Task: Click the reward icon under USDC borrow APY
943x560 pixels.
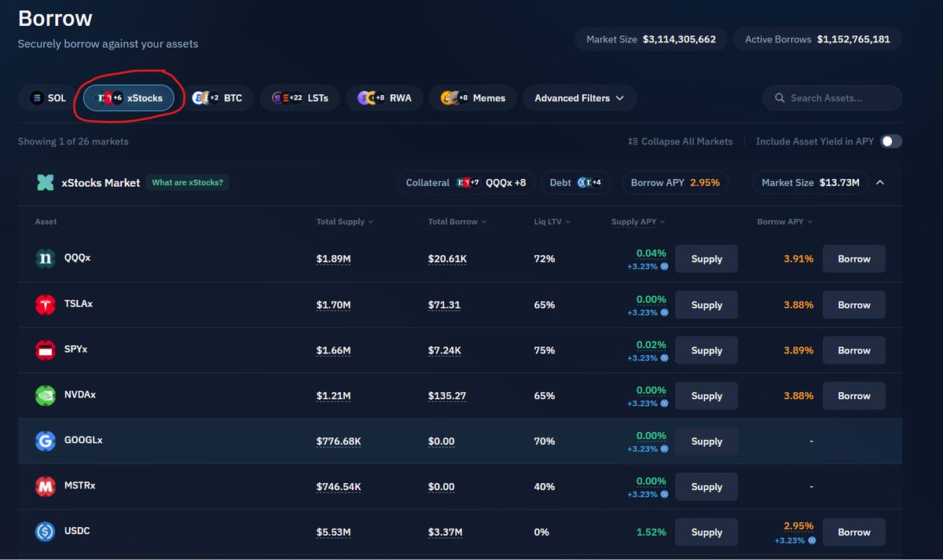Action: (x=811, y=540)
